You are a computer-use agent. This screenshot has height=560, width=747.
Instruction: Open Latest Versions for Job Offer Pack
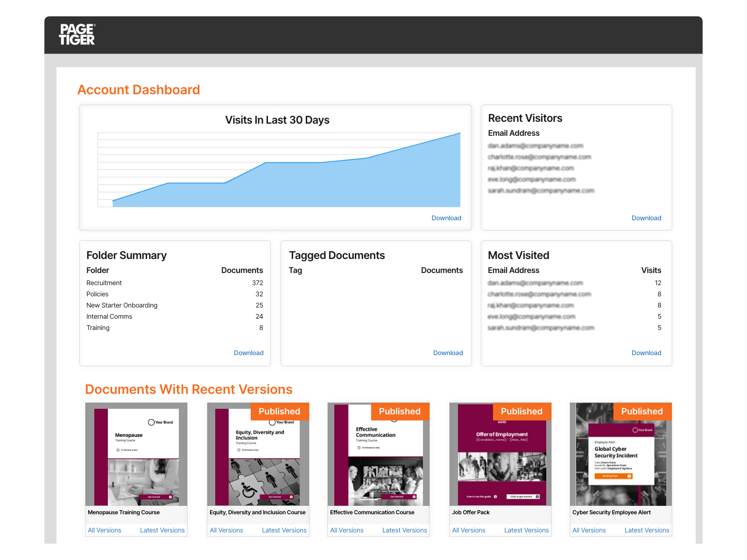tap(527, 530)
